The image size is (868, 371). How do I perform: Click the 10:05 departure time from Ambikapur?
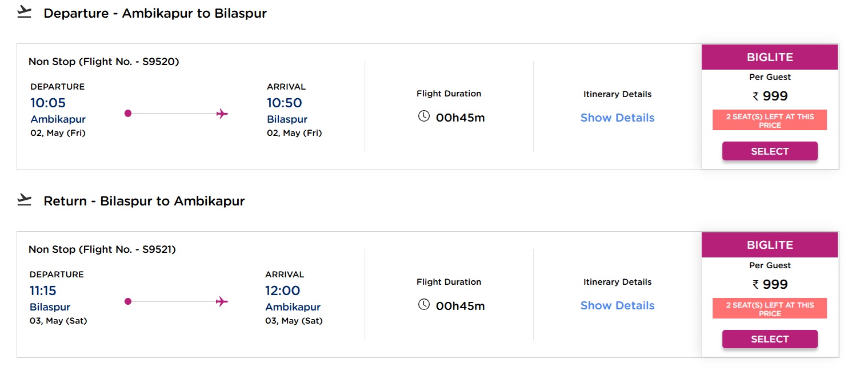point(48,103)
